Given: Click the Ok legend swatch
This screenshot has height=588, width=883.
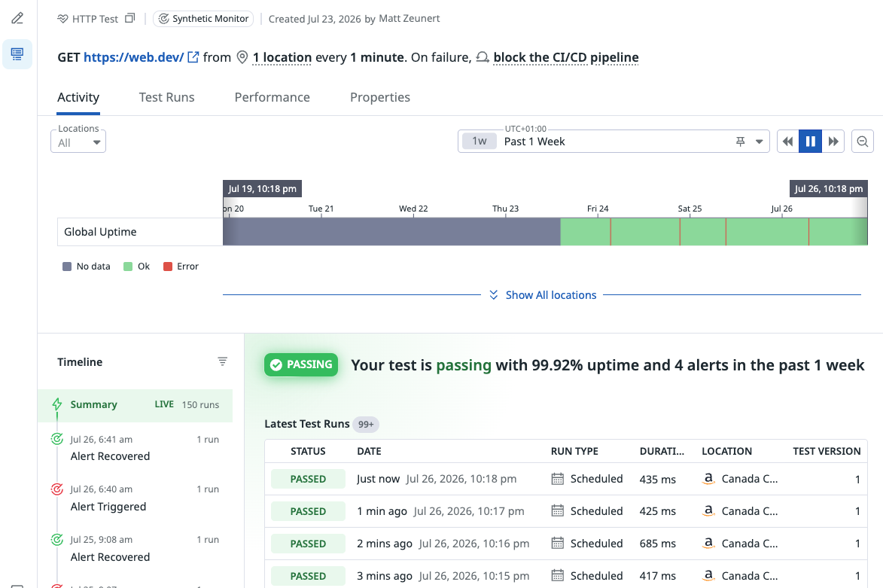Looking at the screenshot, I should pyautogui.click(x=128, y=267).
